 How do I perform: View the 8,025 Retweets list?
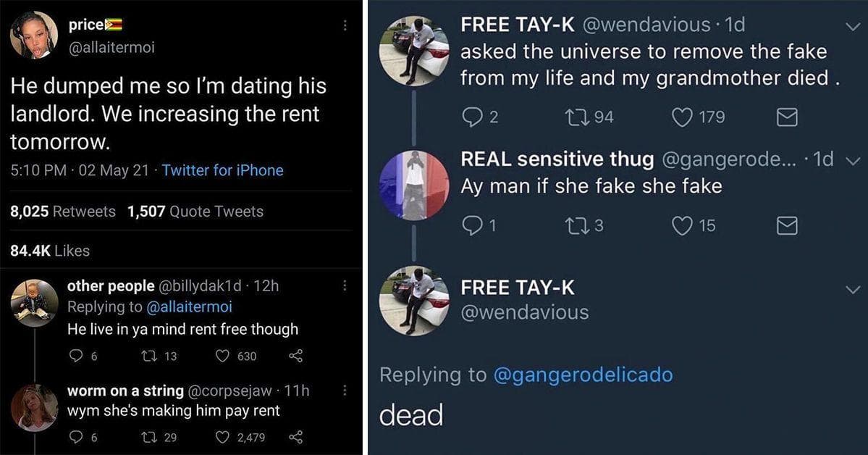[x=63, y=212]
